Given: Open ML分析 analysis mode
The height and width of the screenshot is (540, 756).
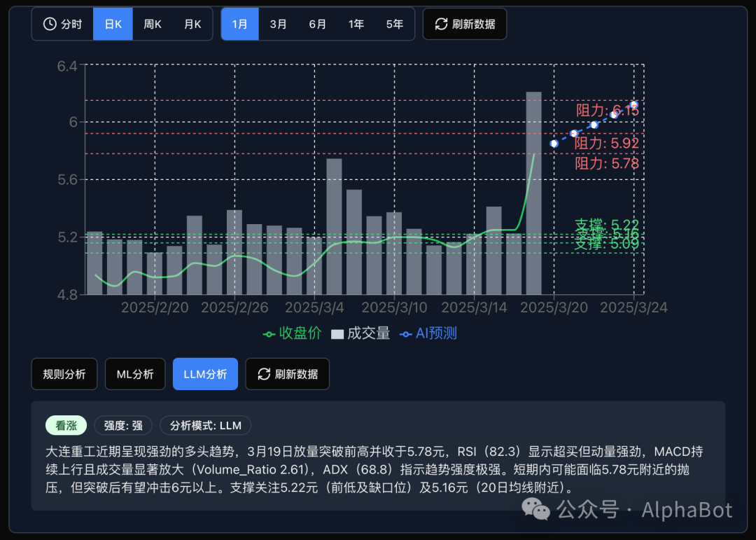Looking at the screenshot, I should 134,373.
